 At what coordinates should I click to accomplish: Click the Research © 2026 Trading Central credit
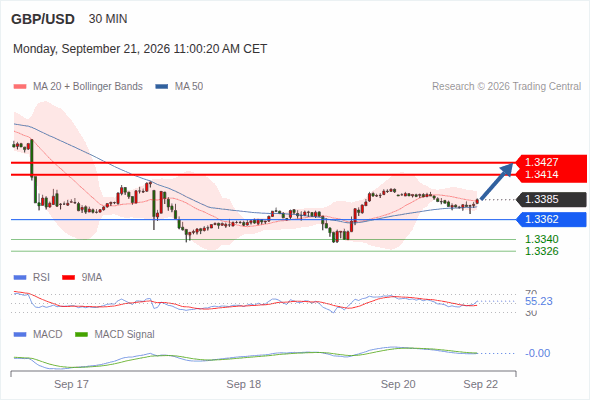(506, 87)
